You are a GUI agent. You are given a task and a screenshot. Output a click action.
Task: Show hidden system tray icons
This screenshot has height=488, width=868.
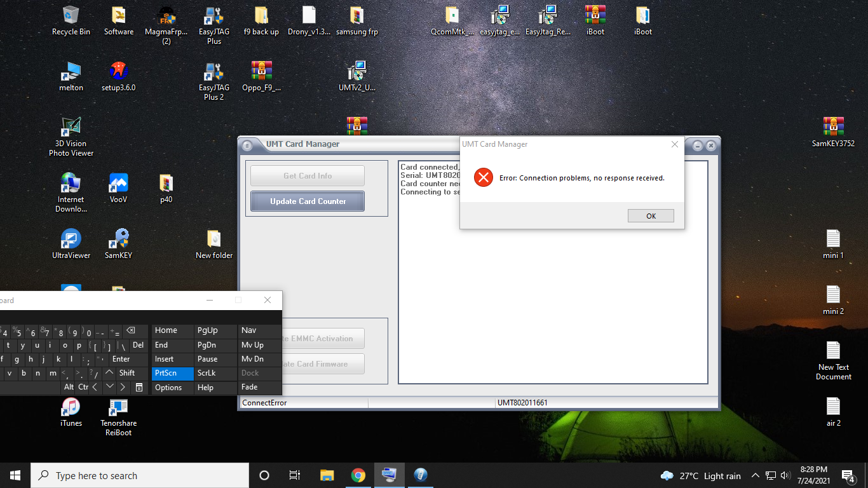click(x=756, y=475)
